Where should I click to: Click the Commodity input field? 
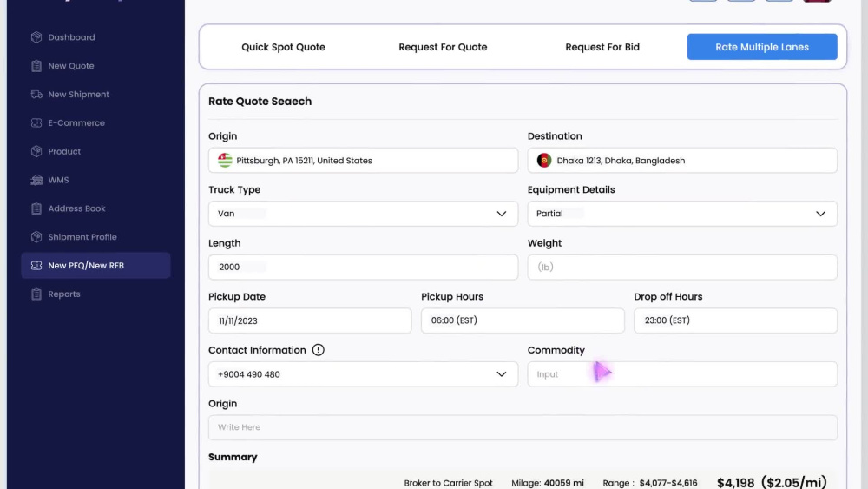coord(682,374)
